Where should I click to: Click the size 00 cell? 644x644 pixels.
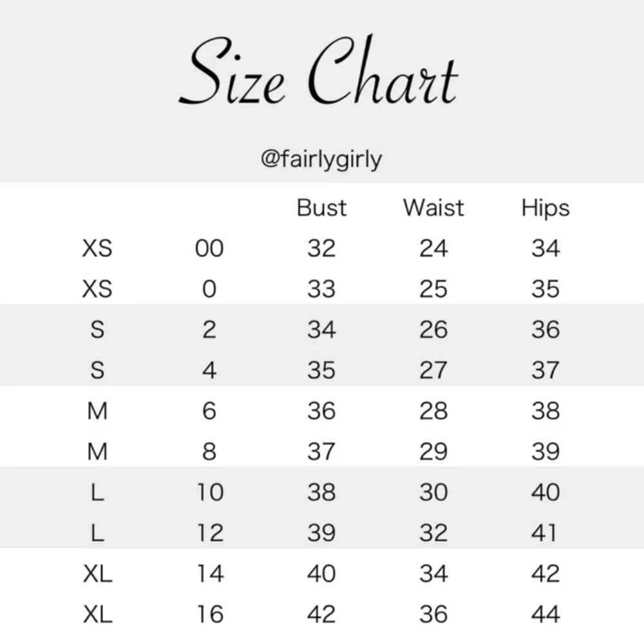point(209,249)
